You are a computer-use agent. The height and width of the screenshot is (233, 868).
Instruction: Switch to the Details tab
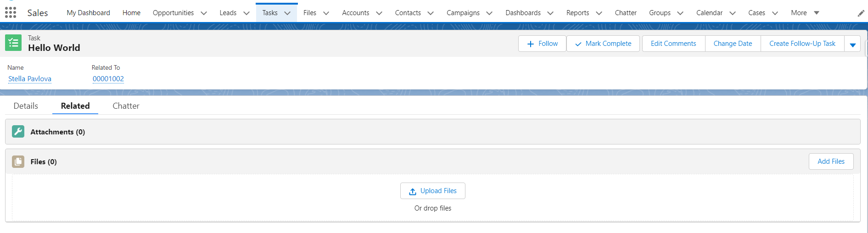pyautogui.click(x=26, y=106)
